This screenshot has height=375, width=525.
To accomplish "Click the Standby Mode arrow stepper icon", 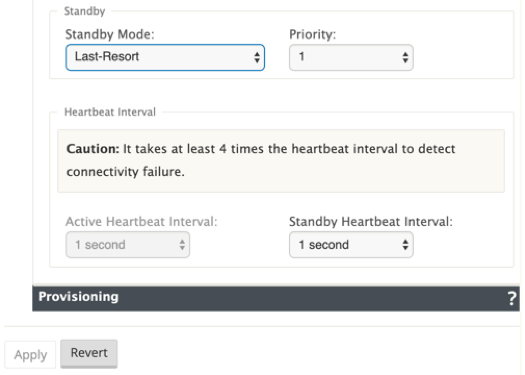I will tap(257, 58).
